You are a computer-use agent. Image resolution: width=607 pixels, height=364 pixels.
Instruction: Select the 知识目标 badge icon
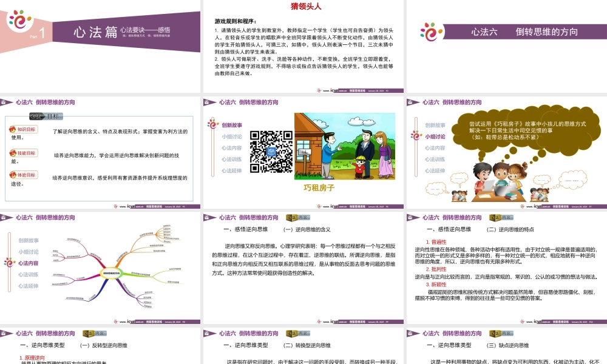13,129
